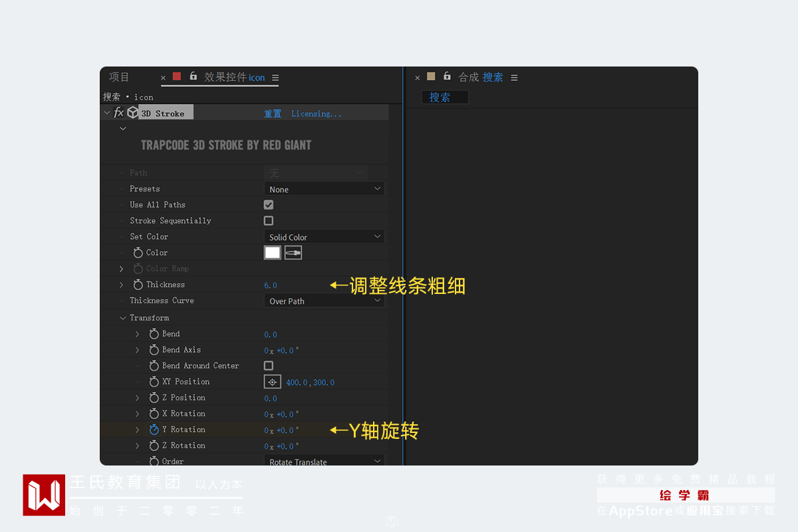Image resolution: width=798 pixels, height=532 pixels.
Task: Open the white Color swatch picker
Action: (273, 253)
